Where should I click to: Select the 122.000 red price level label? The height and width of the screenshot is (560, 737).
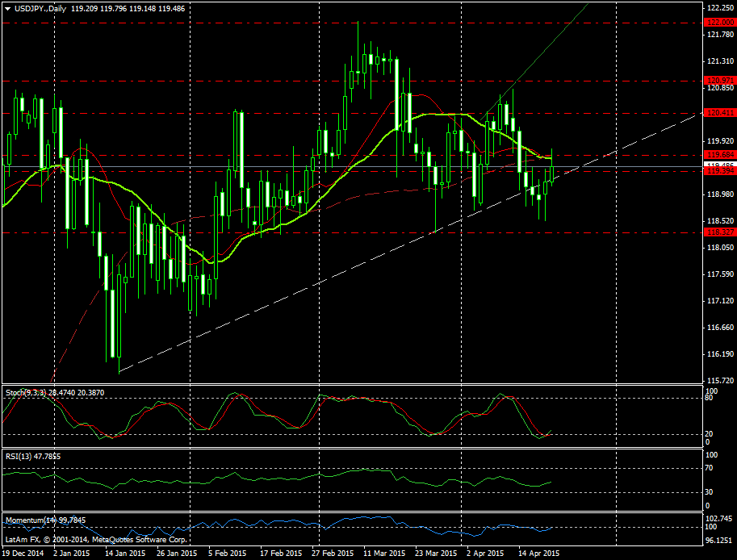coord(718,23)
